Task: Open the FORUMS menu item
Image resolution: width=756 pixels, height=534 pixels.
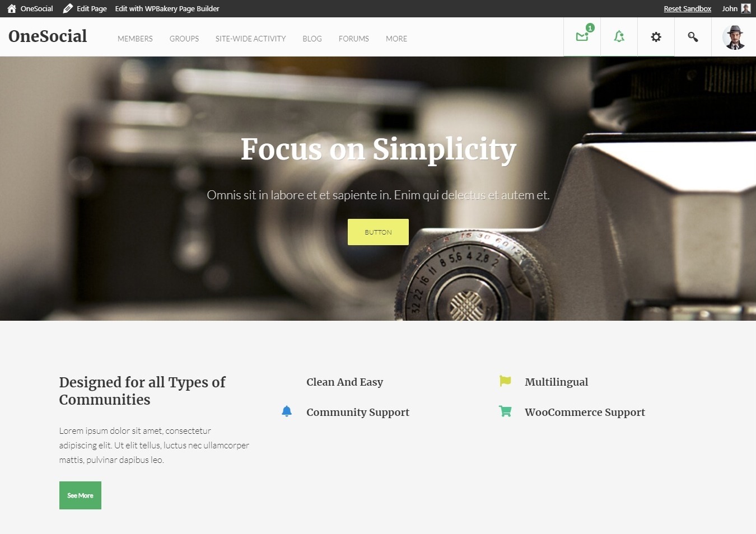Action: (x=353, y=39)
